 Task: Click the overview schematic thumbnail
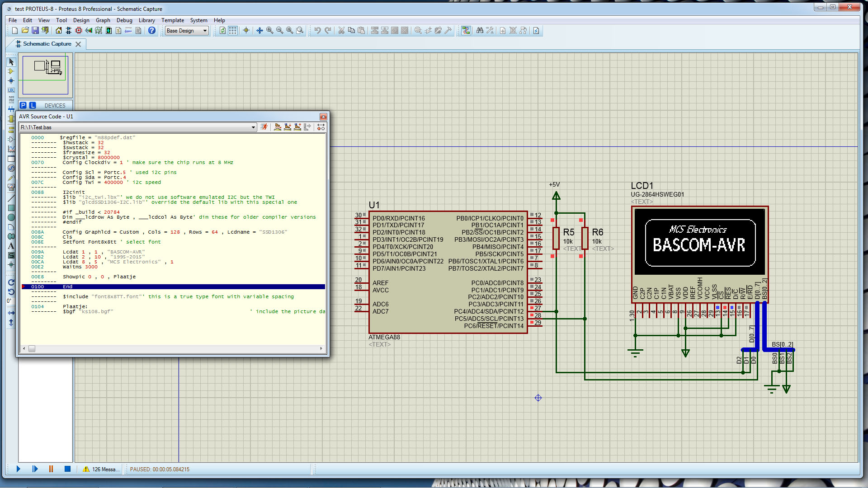click(45, 75)
